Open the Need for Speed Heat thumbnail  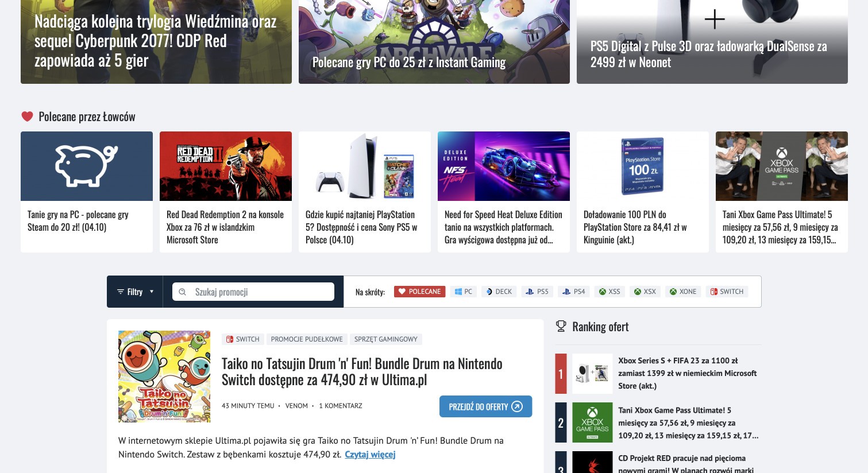[504, 166]
